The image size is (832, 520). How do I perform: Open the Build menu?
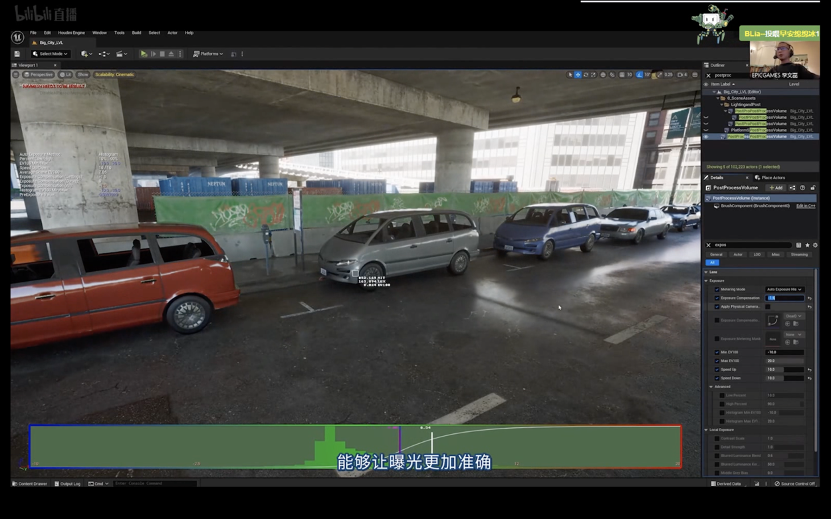136,33
